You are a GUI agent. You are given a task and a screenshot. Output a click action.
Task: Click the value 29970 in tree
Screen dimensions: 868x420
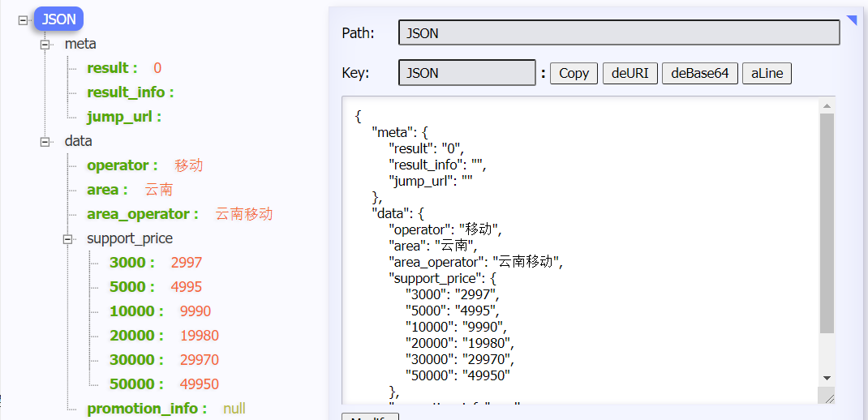200,360
